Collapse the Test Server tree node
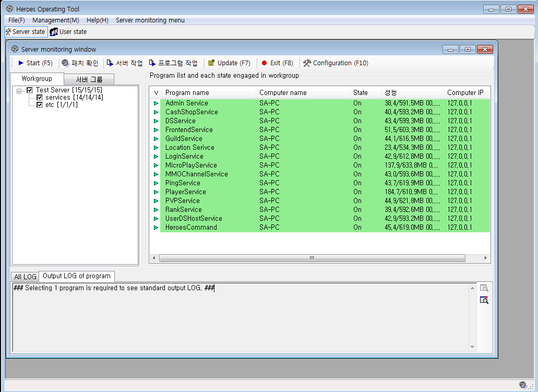The height and width of the screenshot is (392, 538). tap(19, 90)
